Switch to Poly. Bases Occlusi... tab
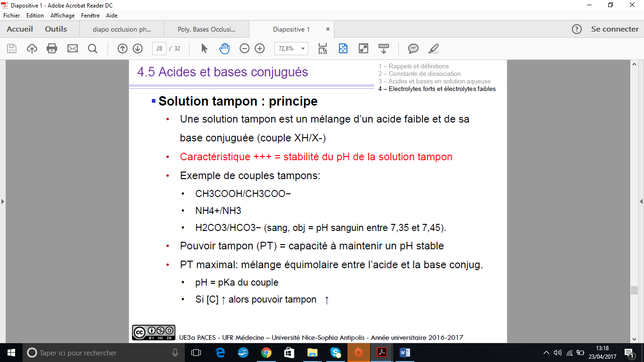 206,29
